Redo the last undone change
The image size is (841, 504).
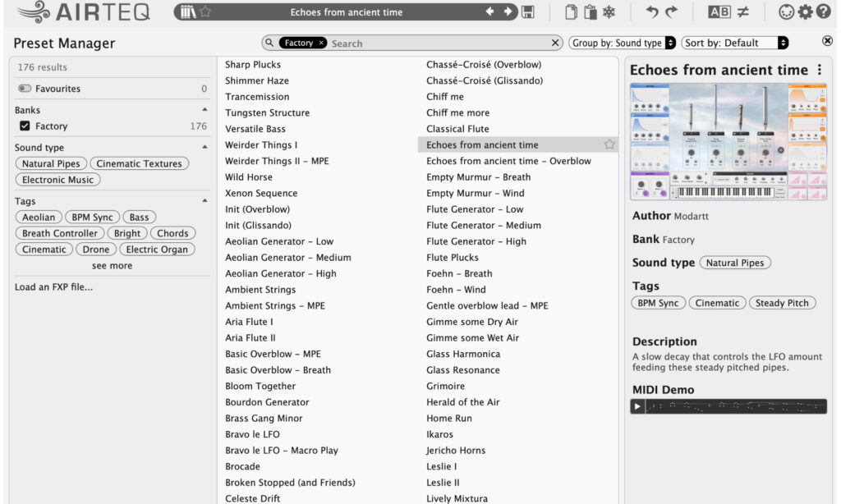click(x=671, y=11)
